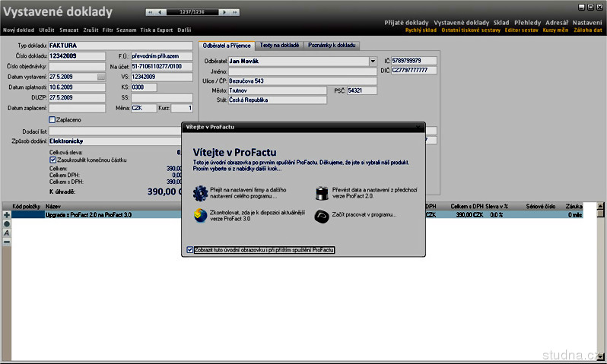Image resolution: width=607 pixels, height=364 pixels.
Task: Close the Vítejte v ProFactu dialog
Action: click(x=418, y=127)
